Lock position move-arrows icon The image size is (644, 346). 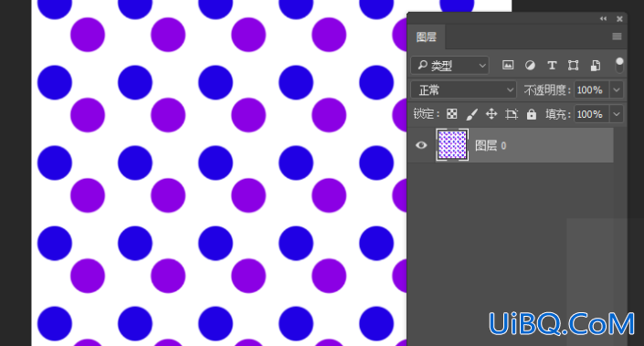tap(491, 114)
